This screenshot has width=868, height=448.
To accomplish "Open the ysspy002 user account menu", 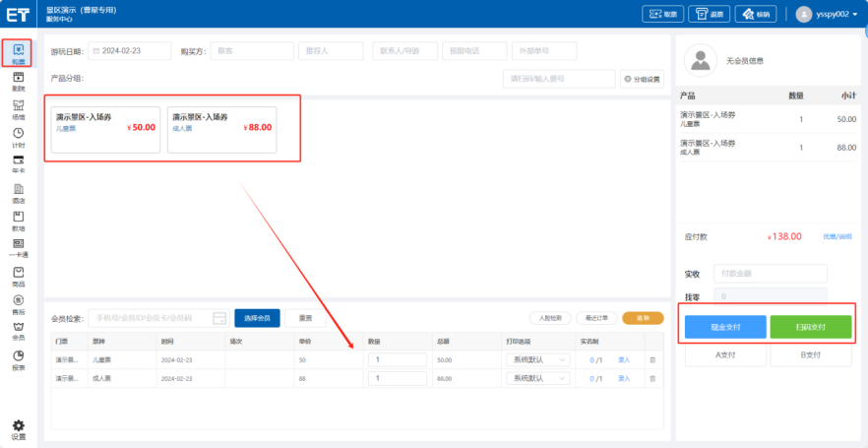I will point(827,14).
